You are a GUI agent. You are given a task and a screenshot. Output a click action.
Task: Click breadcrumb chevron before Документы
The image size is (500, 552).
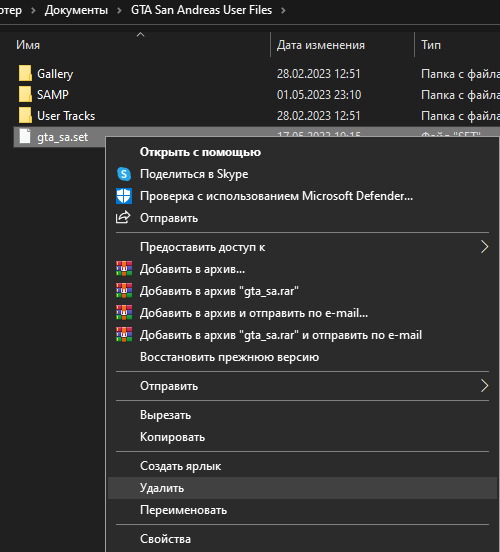tap(33, 10)
